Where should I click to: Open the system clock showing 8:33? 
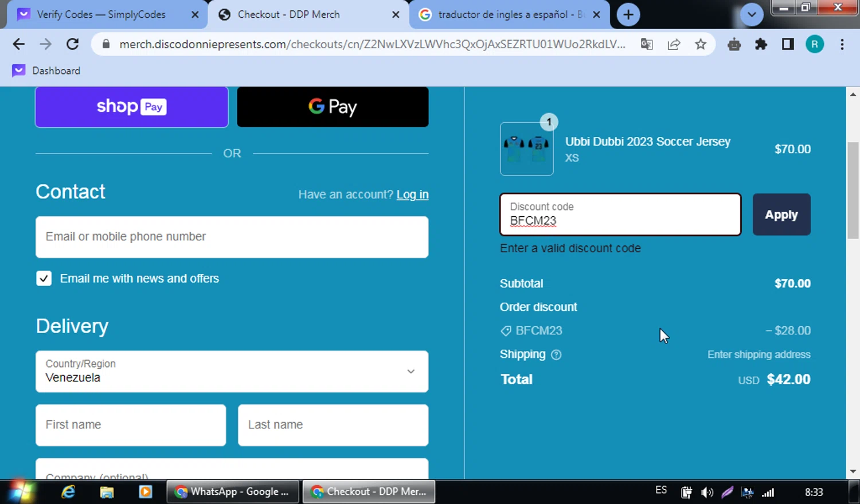[x=814, y=492]
